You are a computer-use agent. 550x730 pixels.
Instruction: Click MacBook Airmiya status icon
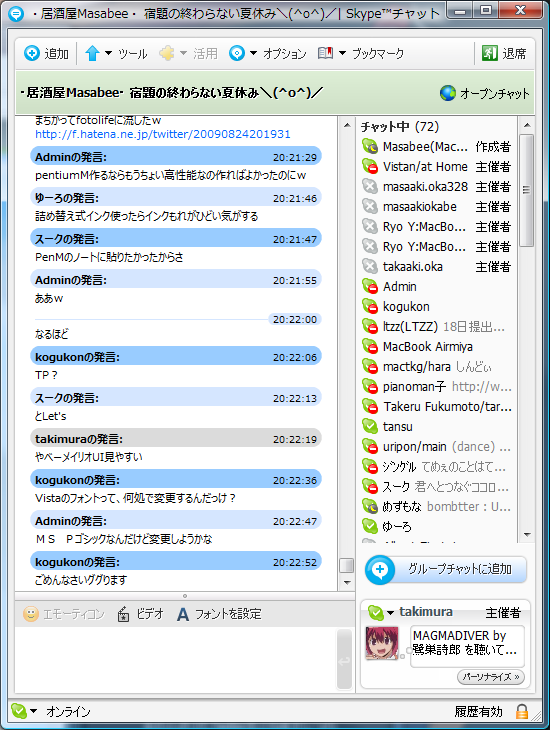370,347
